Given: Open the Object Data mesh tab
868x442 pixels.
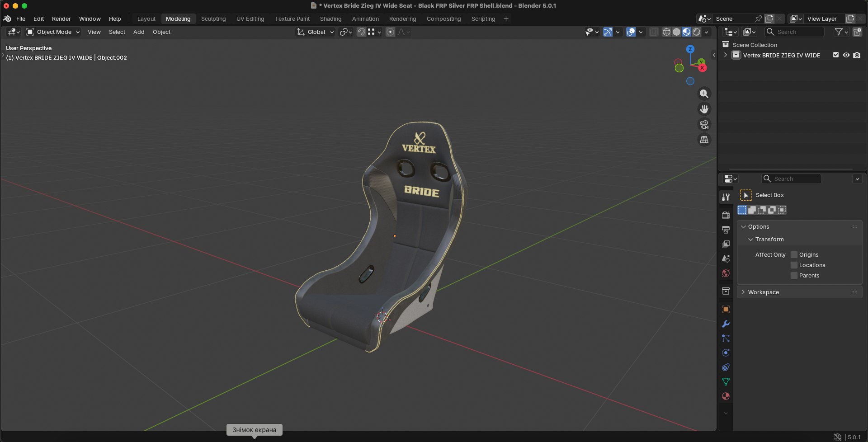Looking at the screenshot, I should pyautogui.click(x=726, y=382).
